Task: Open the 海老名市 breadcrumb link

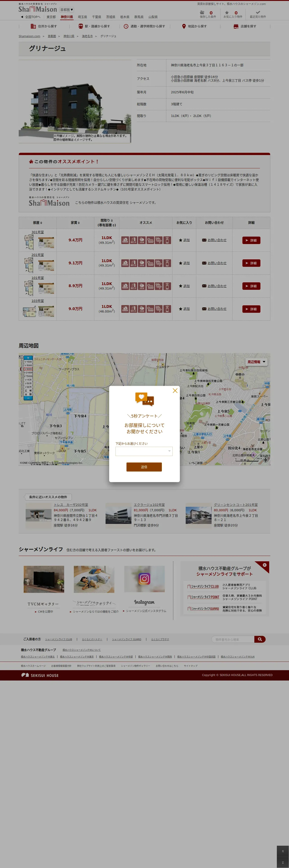Action: coord(88,36)
